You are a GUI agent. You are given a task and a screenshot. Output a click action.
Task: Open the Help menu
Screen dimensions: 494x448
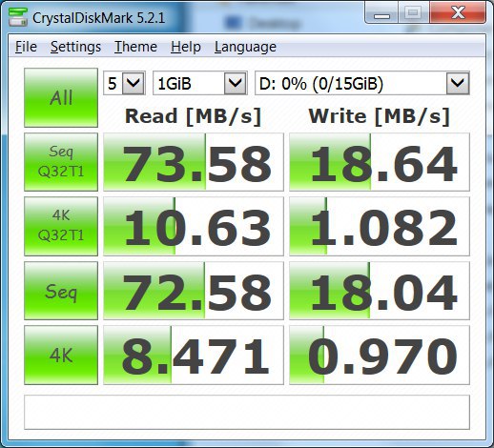(x=186, y=47)
